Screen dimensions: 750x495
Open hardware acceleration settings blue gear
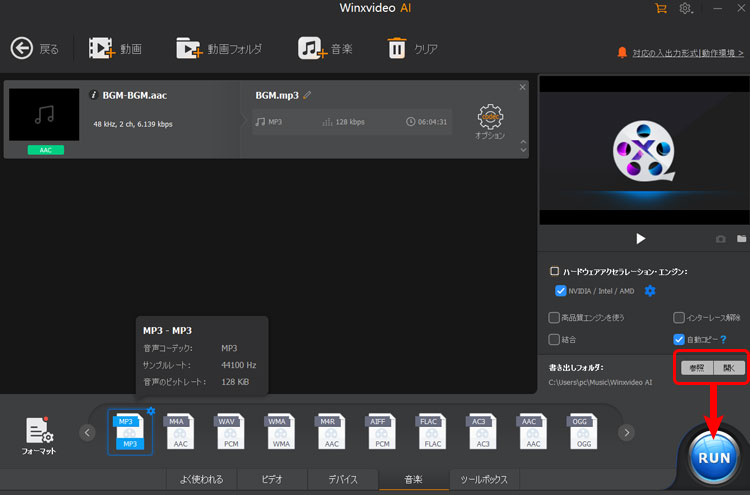point(650,291)
